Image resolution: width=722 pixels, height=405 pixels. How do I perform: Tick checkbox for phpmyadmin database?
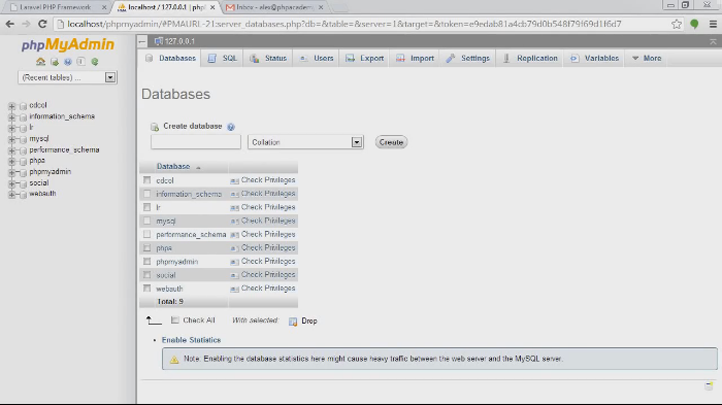147,261
